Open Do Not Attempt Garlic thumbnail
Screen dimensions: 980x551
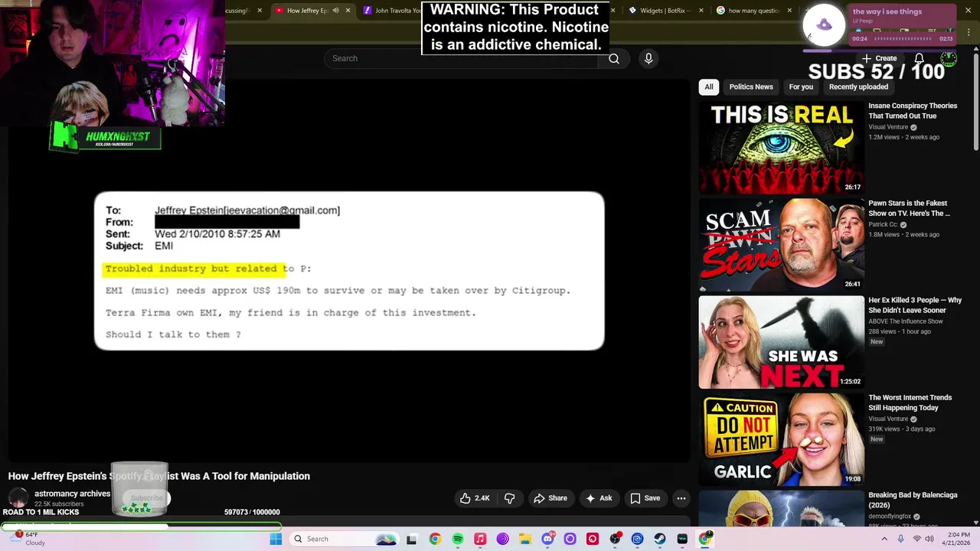click(x=781, y=439)
